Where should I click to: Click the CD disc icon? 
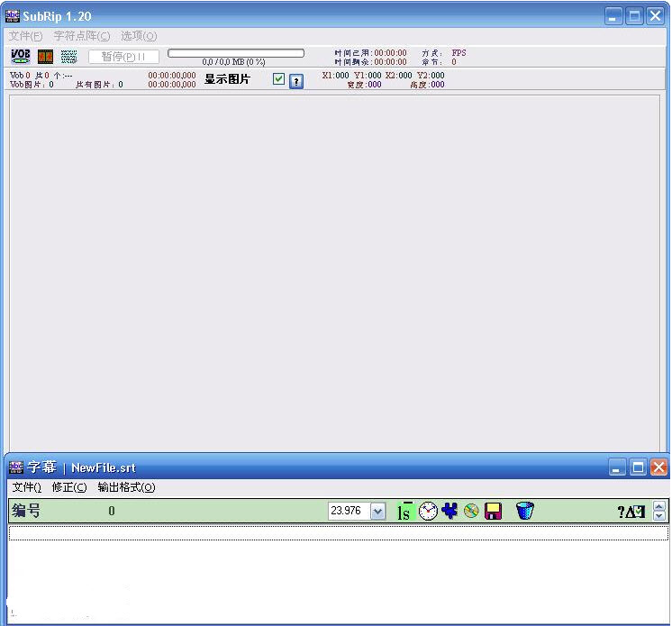(x=471, y=512)
